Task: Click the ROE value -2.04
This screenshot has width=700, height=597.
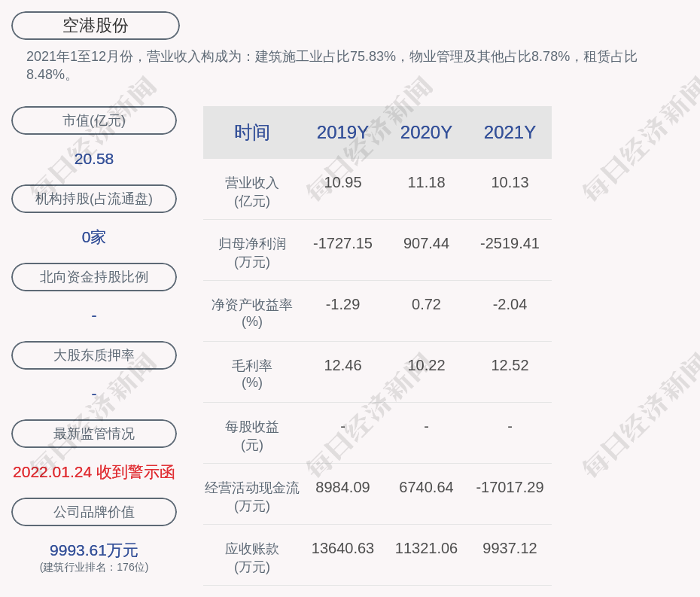Action: pos(510,304)
